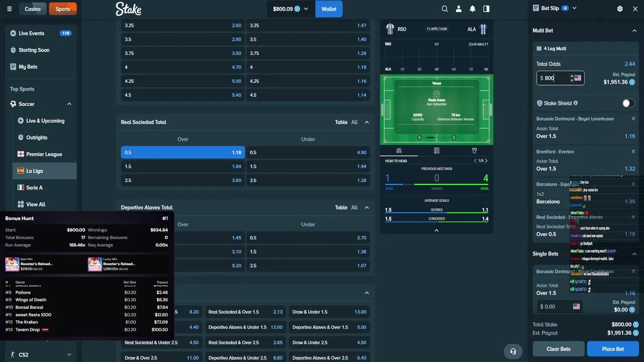Pick Real Sociedad Over 1.5 at 1.84

(183, 166)
